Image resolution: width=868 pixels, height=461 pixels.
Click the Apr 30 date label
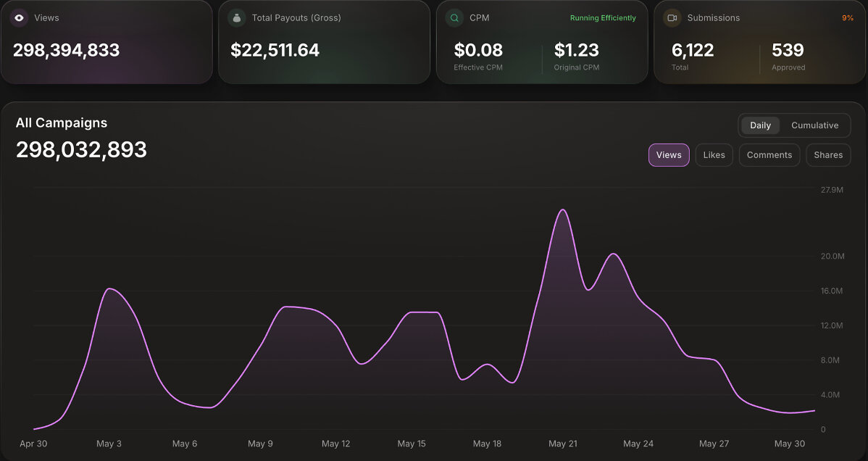click(x=33, y=444)
